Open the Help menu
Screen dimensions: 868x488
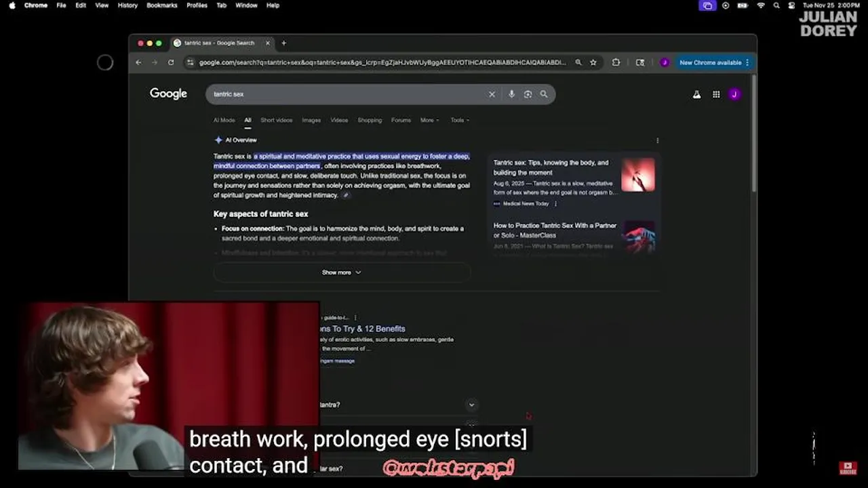click(273, 5)
